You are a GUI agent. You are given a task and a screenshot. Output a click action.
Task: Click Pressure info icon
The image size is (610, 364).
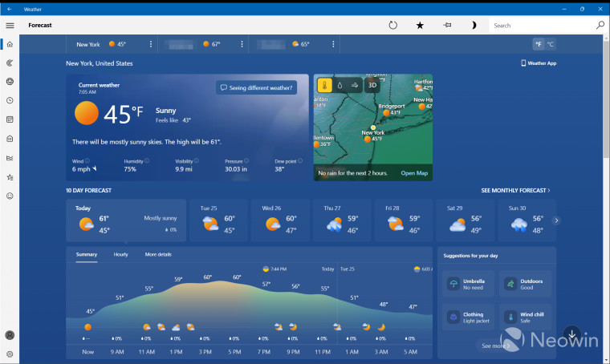coord(246,160)
